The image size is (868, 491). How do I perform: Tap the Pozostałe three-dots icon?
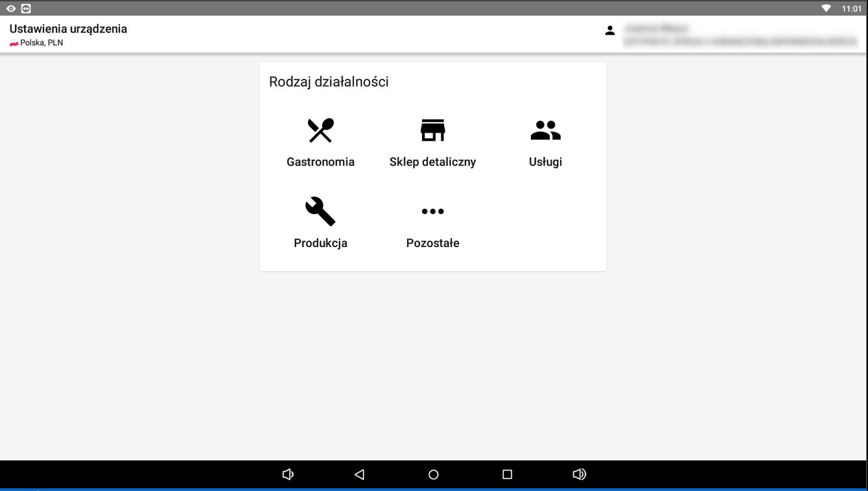click(433, 211)
